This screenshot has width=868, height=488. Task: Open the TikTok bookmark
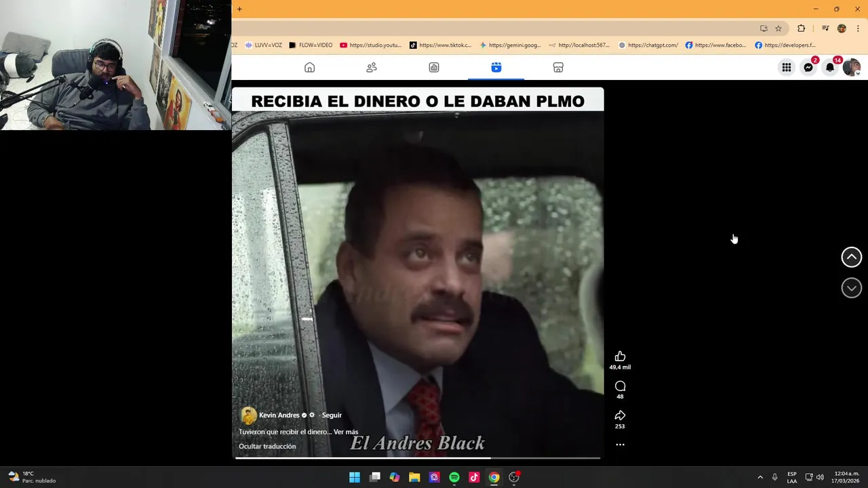point(441,45)
